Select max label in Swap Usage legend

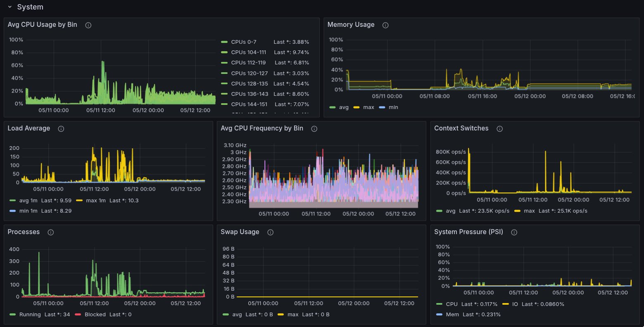point(293,314)
